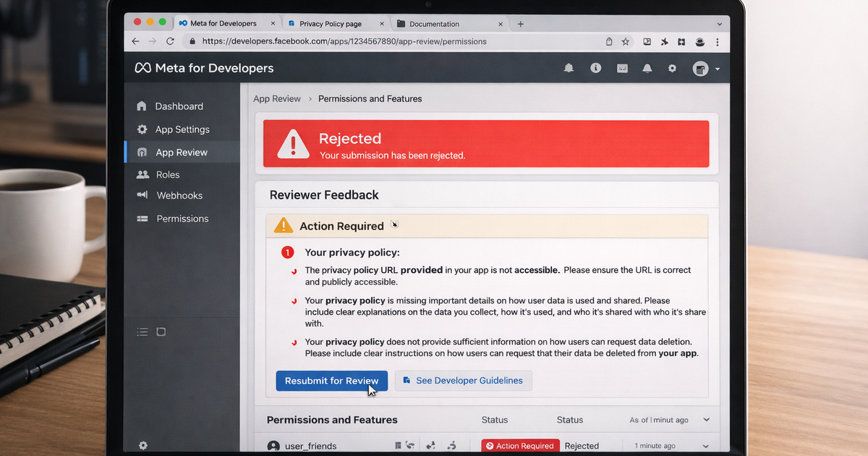
Task: Open See Developer Guidelines
Action: coord(464,381)
